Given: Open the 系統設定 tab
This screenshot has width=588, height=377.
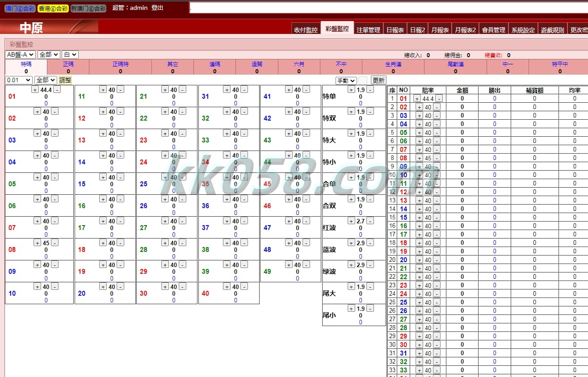Looking at the screenshot, I should tap(523, 30).
